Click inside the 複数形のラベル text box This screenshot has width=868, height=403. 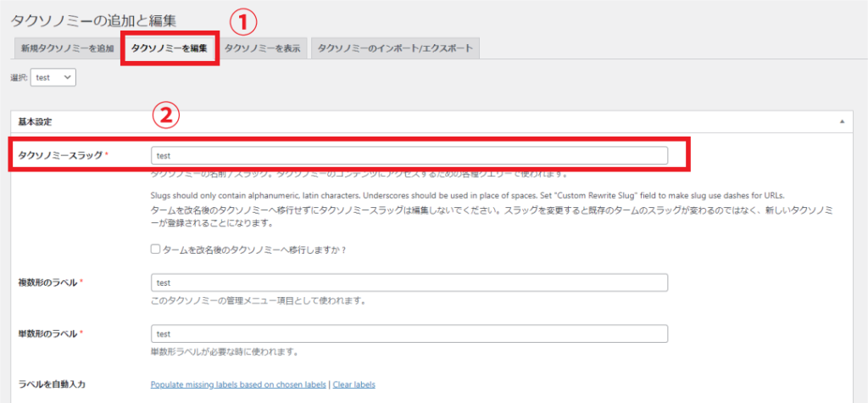pyautogui.click(x=409, y=283)
